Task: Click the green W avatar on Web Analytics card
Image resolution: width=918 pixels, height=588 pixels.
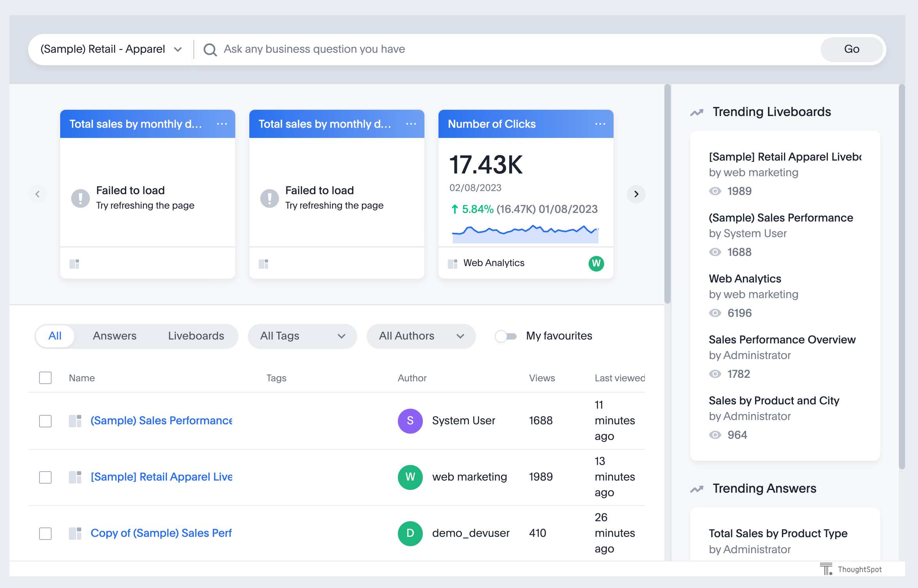Action: point(596,263)
